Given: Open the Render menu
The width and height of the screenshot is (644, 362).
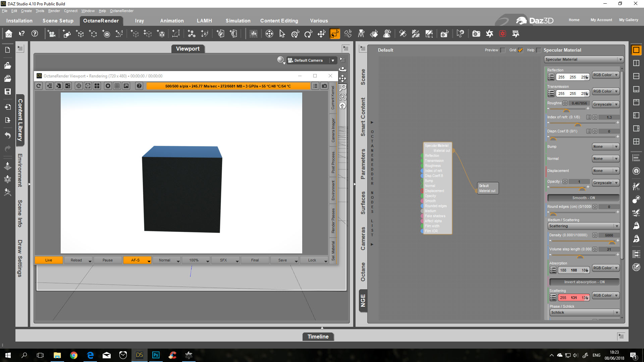Looking at the screenshot, I should [54, 11].
